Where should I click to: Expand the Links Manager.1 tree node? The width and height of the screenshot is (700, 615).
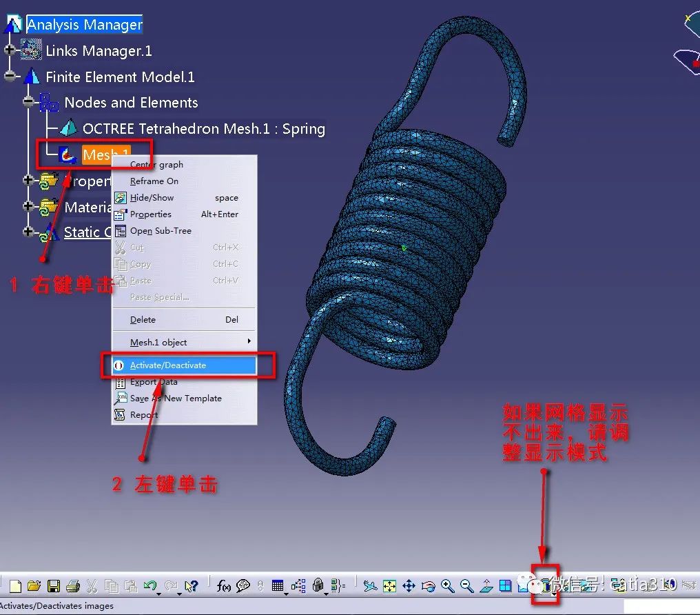tap(10, 50)
